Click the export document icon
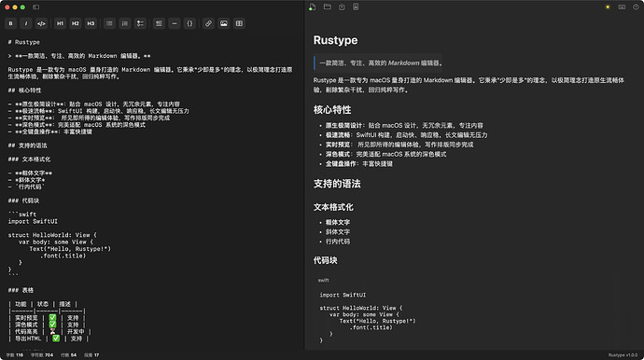Image resolution: width=644 pixels, height=360 pixels. pyautogui.click(x=356, y=7)
